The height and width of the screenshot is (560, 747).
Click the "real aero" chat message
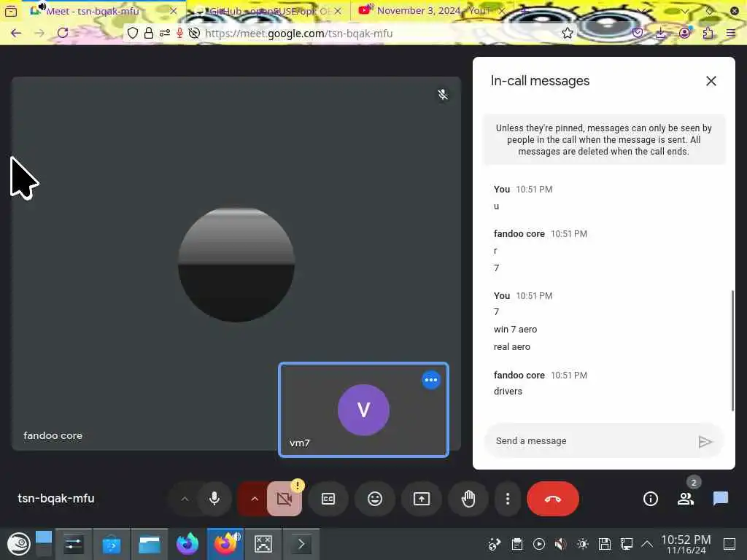[511, 347]
